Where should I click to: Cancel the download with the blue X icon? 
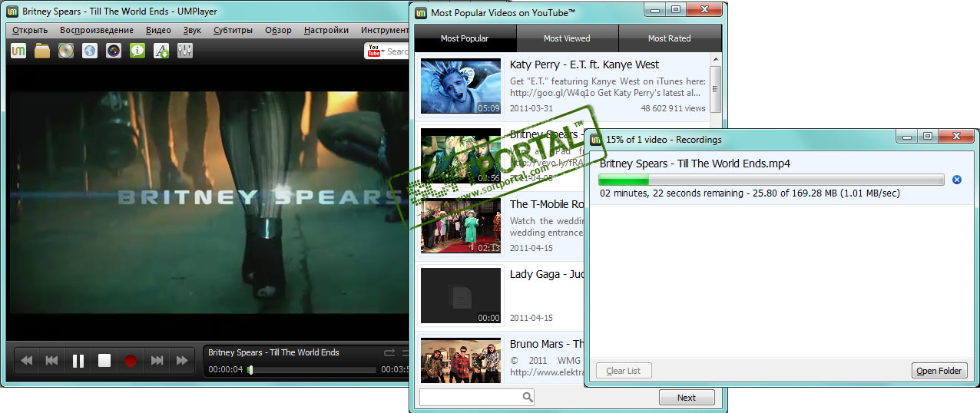click(x=956, y=180)
